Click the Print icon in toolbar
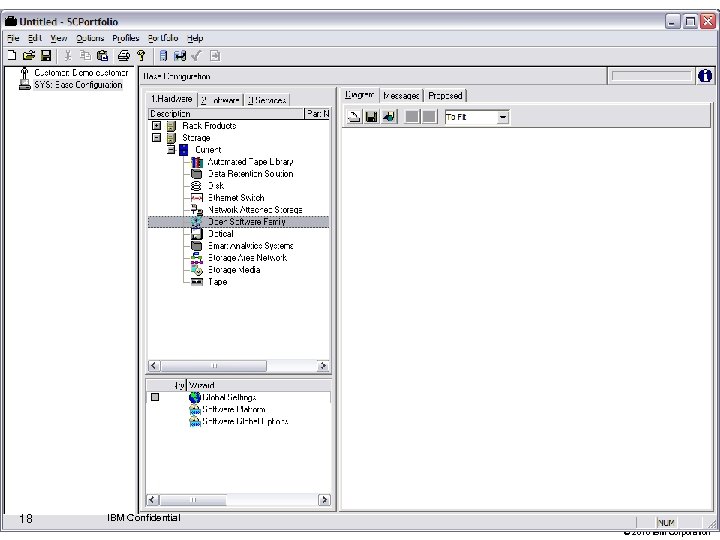 click(124, 56)
